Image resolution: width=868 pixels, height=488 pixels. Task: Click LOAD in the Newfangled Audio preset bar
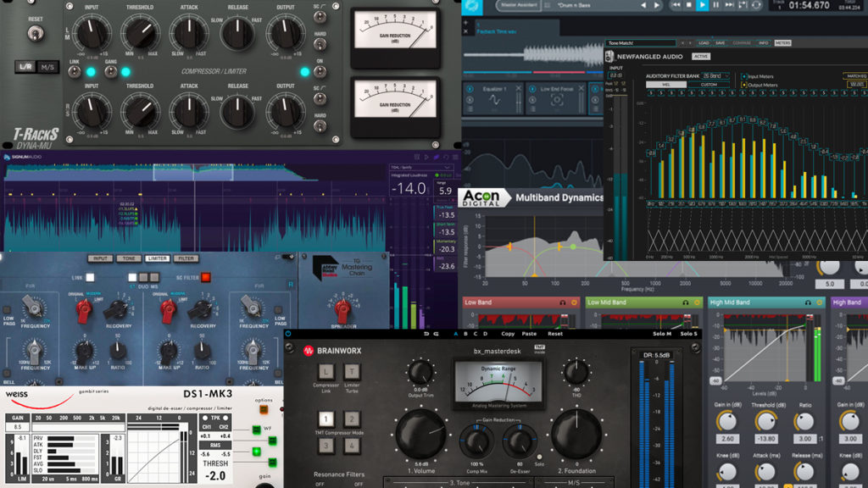(704, 42)
